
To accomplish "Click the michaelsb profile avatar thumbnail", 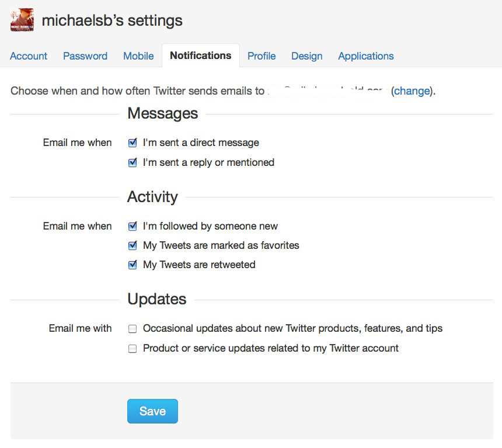I will point(21,20).
